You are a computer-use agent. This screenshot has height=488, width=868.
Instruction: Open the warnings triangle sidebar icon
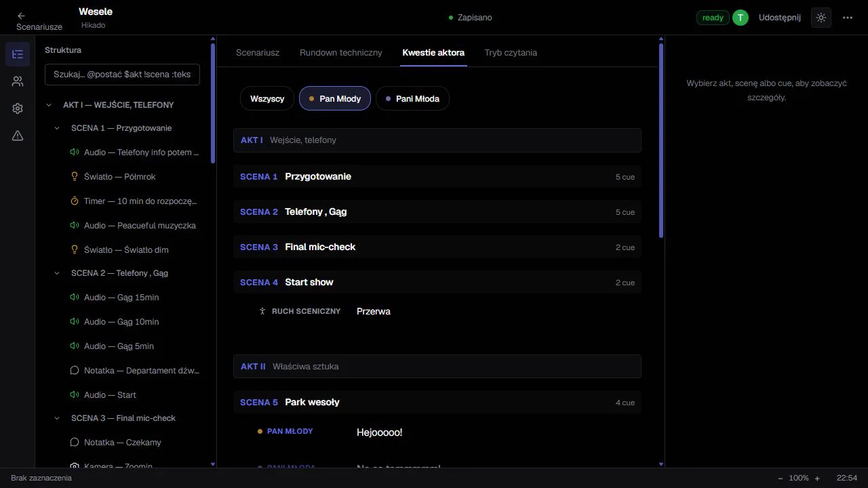pyautogui.click(x=18, y=136)
